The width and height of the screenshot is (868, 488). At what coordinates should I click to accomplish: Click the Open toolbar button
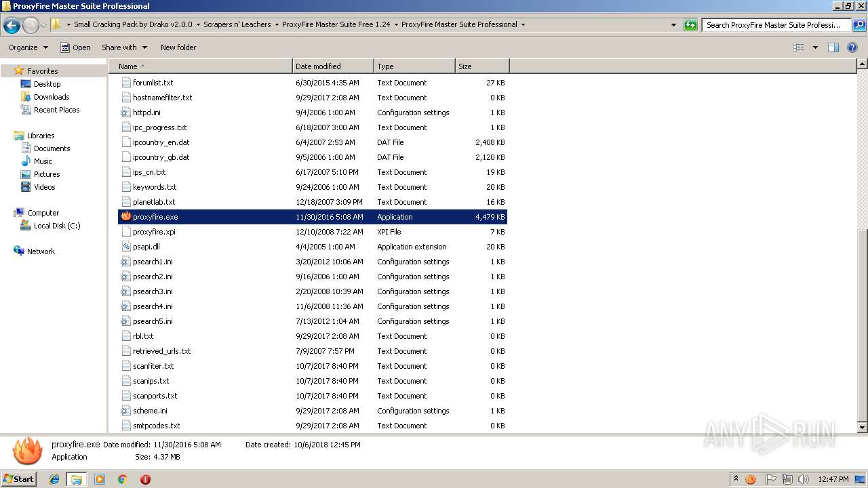(x=75, y=47)
